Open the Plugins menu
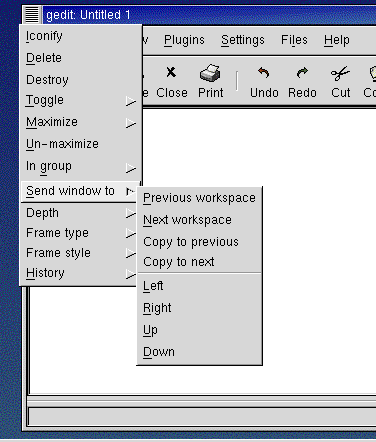Image resolution: width=376 pixels, height=442 pixels. [184, 40]
